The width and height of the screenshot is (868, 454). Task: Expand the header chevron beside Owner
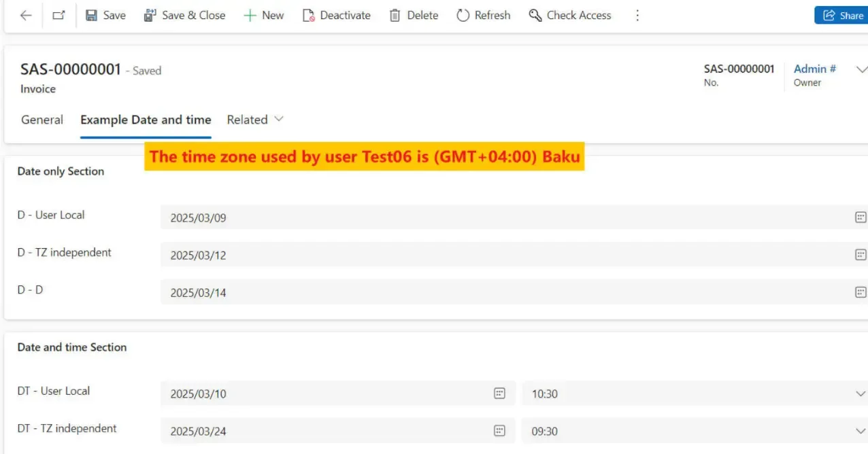pyautogui.click(x=861, y=69)
